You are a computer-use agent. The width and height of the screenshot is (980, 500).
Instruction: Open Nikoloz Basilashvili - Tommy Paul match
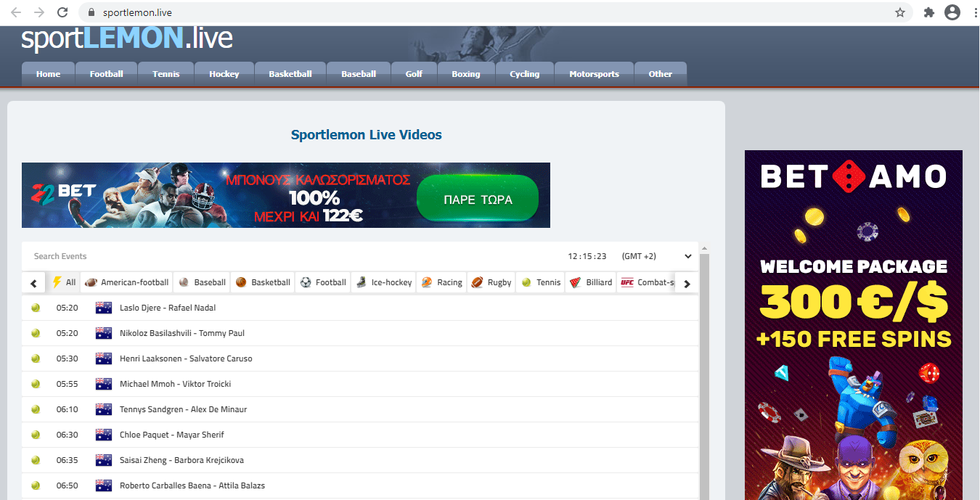click(182, 333)
